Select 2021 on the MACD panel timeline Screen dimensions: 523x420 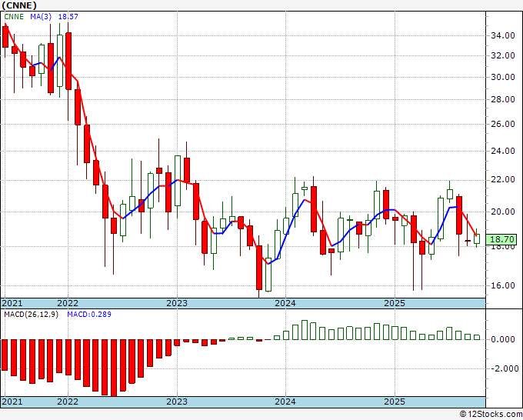pyautogui.click(x=12, y=402)
